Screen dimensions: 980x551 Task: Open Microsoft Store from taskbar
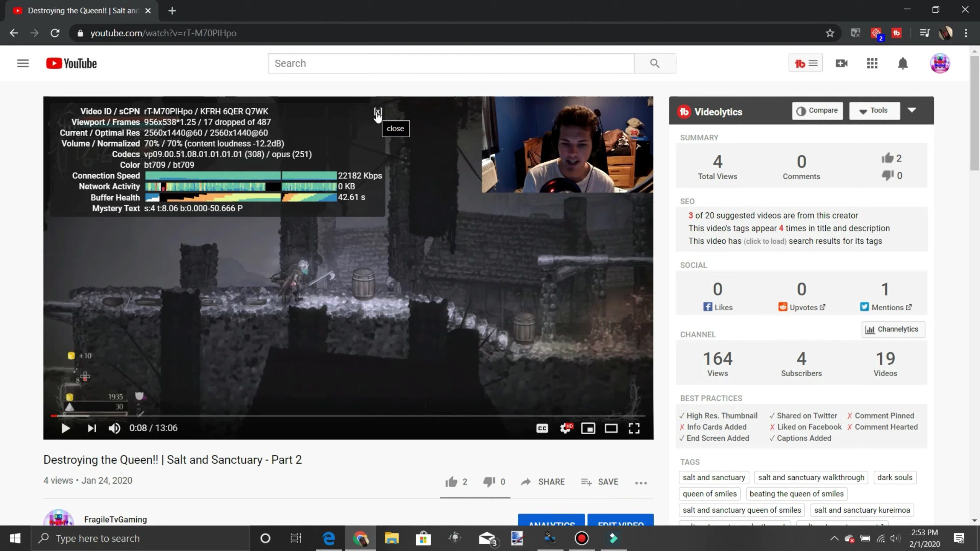click(x=423, y=538)
